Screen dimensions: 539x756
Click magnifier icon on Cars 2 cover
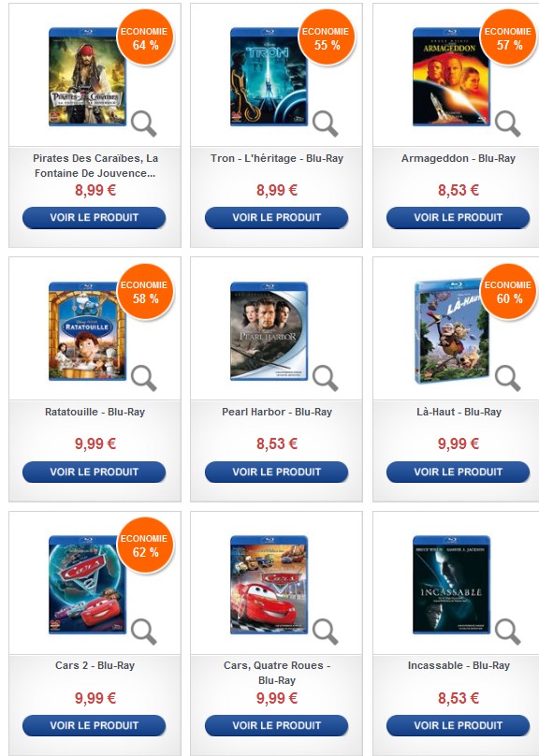coord(144,632)
